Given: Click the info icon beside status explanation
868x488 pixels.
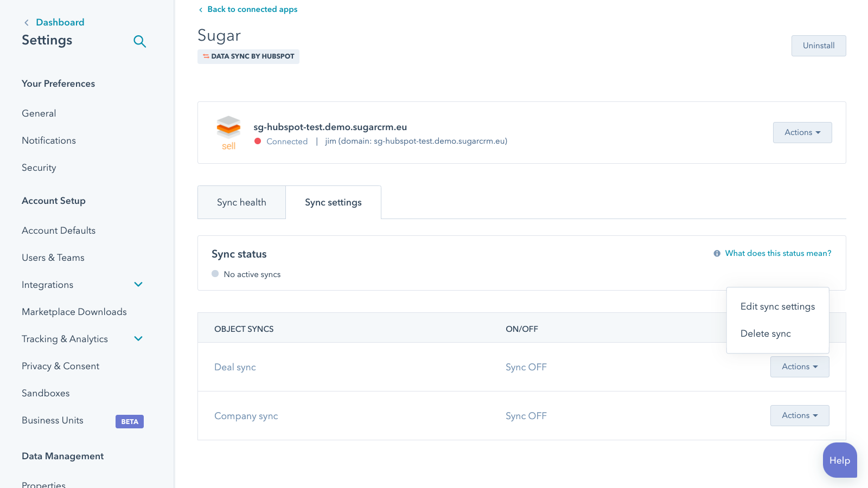Looking at the screenshot, I should pos(717,253).
